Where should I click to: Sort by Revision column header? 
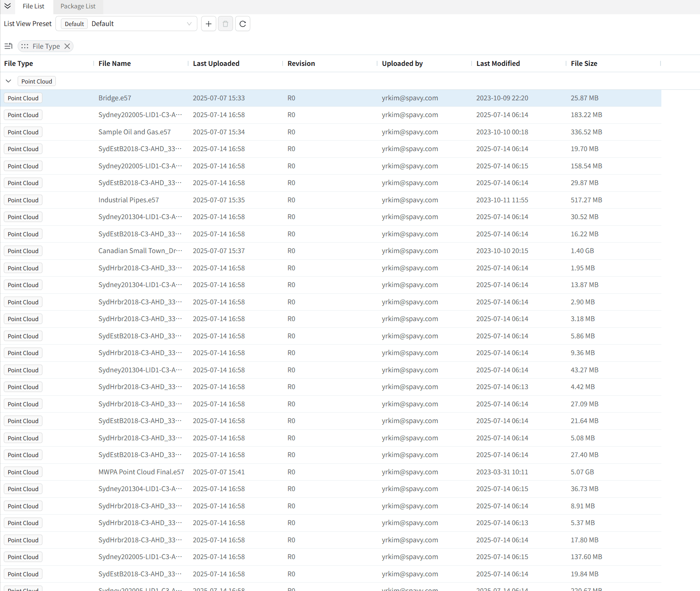click(301, 63)
